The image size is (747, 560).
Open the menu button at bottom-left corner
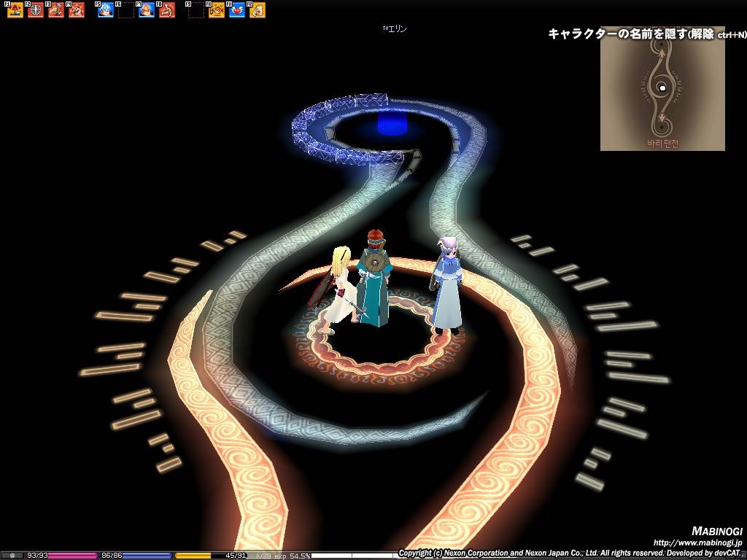coord(12,555)
